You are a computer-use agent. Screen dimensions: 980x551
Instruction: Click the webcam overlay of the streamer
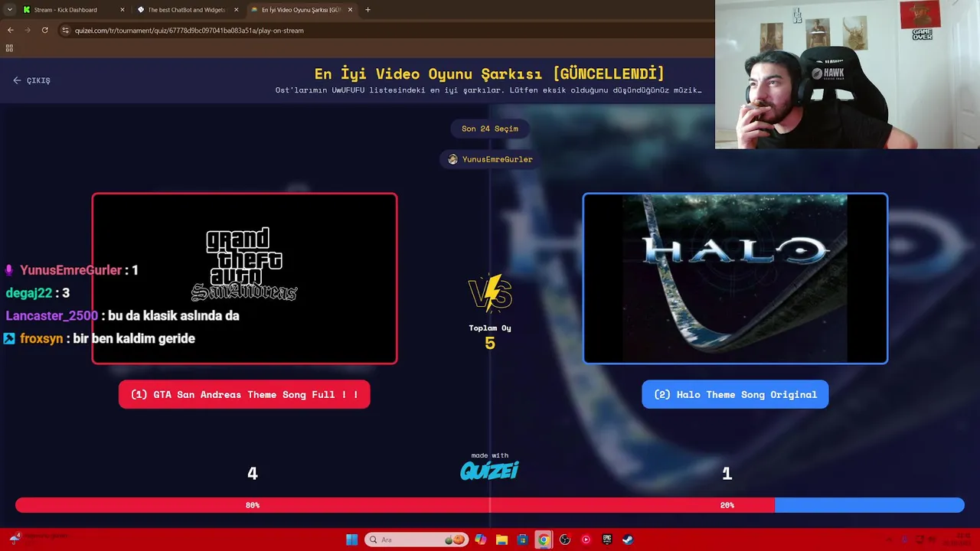tap(848, 74)
